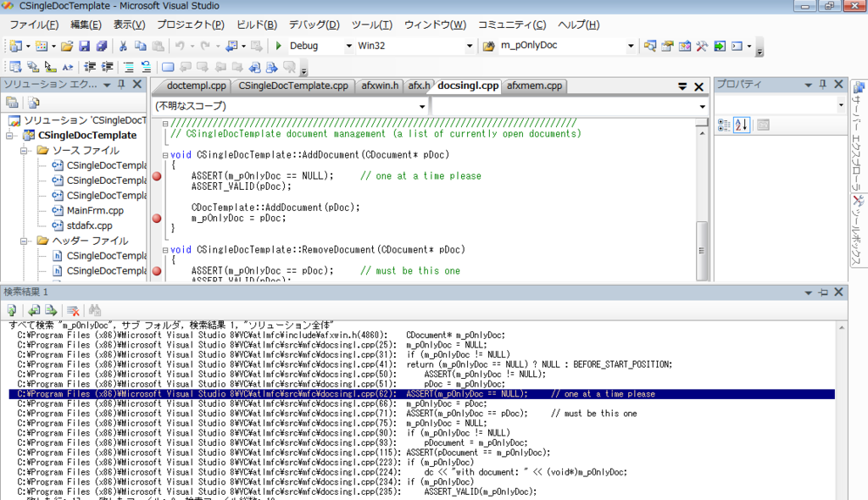Open the m_pOnlyDoc find combo dropdown
This screenshot has width=868, height=500.
[631, 46]
